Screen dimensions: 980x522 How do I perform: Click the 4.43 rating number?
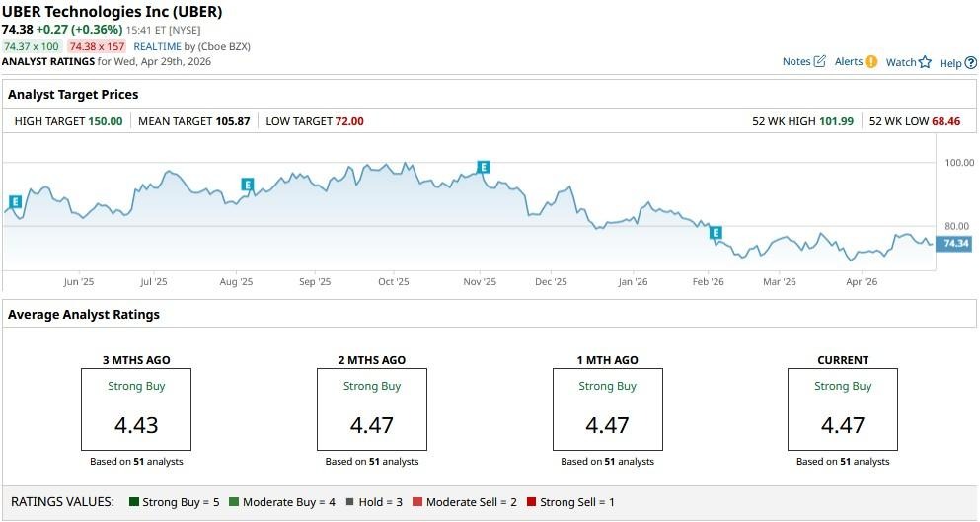pos(136,425)
